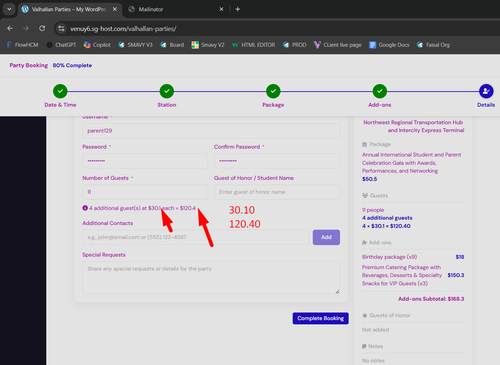Switch to the Valhallan Parties tab
The height and width of the screenshot is (365, 500).
tap(69, 9)
